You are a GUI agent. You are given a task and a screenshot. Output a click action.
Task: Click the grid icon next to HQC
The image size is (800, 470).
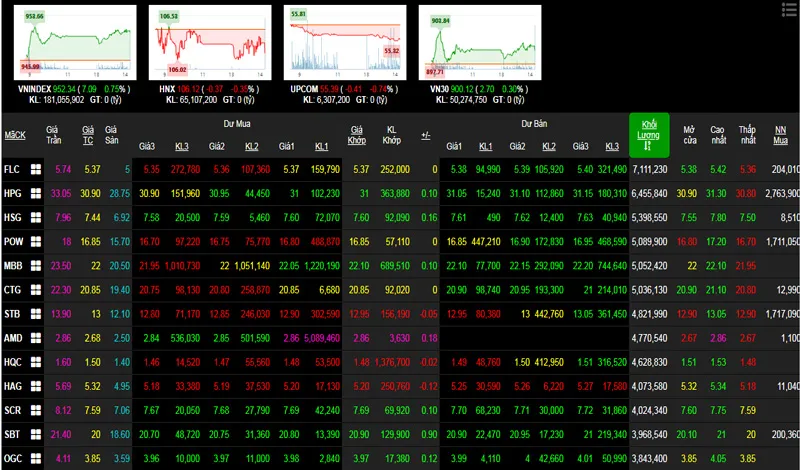[36, 362]
